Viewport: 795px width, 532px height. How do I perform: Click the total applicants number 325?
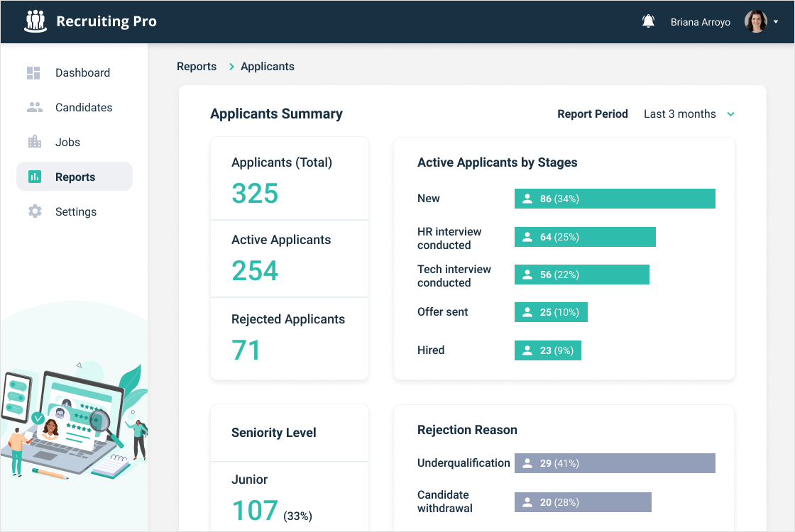[255, 194]
